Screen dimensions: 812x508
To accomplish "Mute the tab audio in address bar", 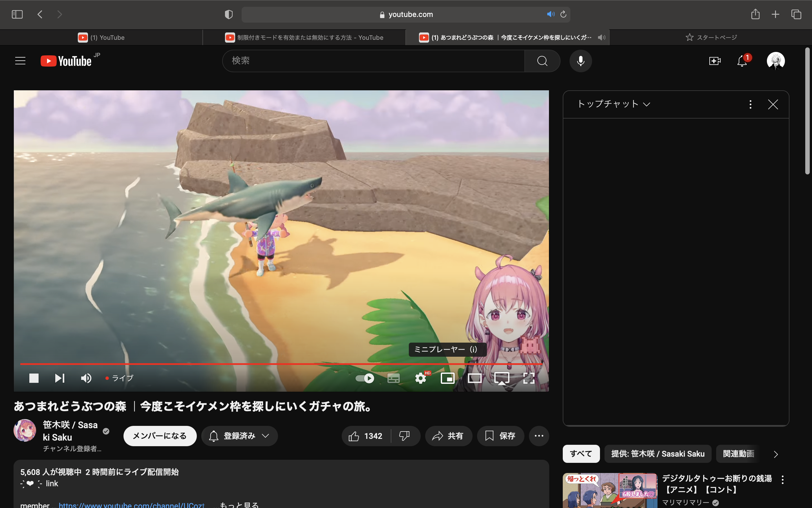I will click(x=551, y=14).
